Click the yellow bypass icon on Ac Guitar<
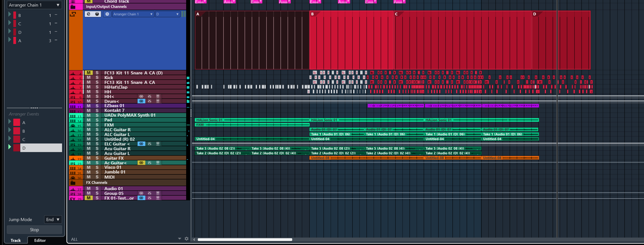 pyautogui.click(x=141, y=163)
